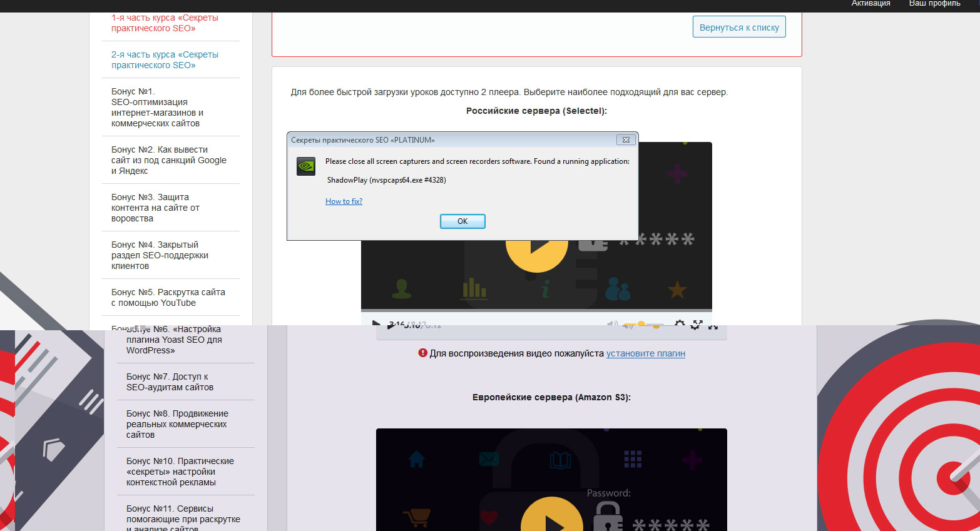Click OK in the screen capture warning dialog

pos(462,221)
